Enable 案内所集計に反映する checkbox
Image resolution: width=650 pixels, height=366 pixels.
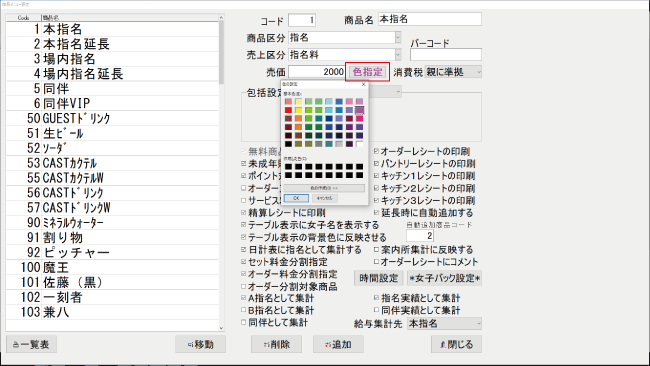[x=376, y=250]
